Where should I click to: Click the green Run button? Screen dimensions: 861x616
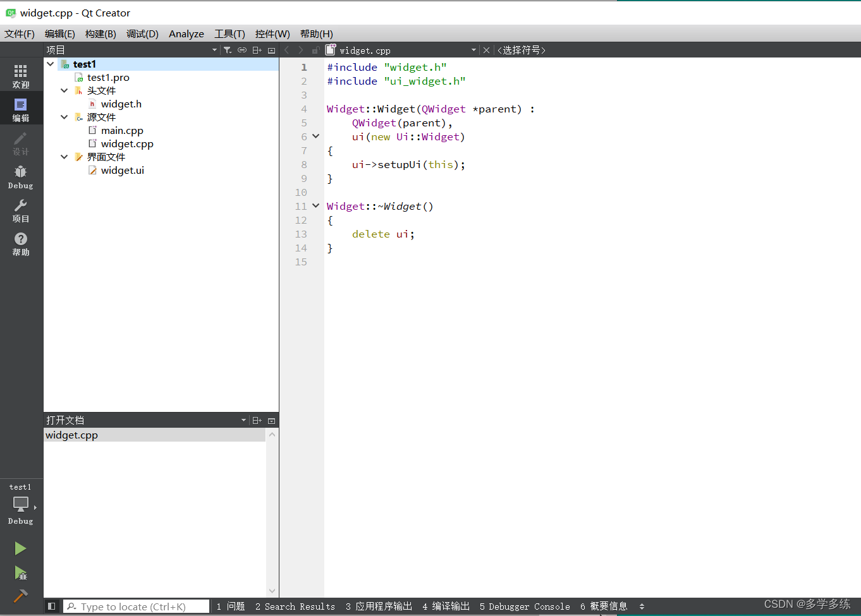[20, 548]
